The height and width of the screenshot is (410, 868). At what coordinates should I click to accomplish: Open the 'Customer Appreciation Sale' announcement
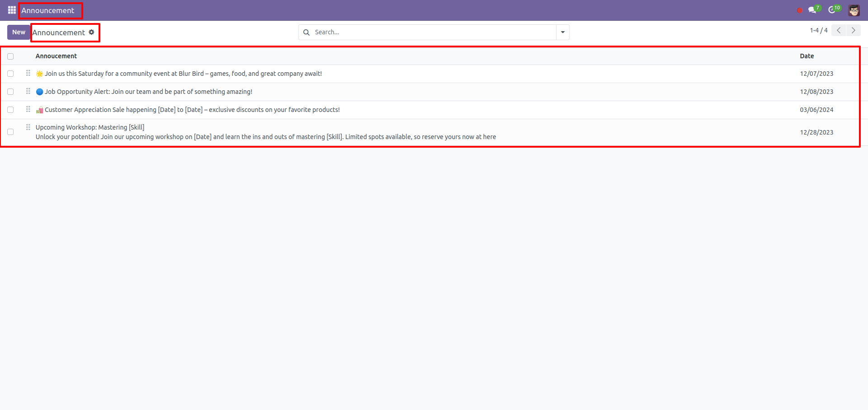point(188,110)
